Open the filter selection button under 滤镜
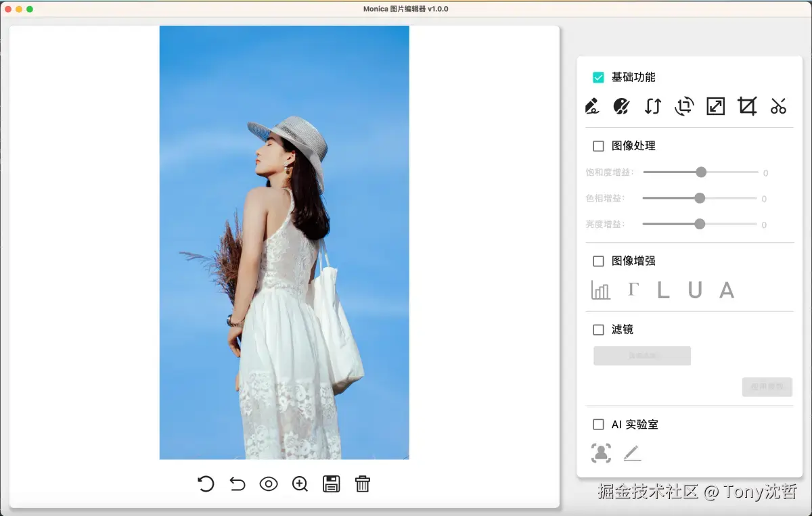The height and width of the screenshot is (516, 812). tap(642, 356)
